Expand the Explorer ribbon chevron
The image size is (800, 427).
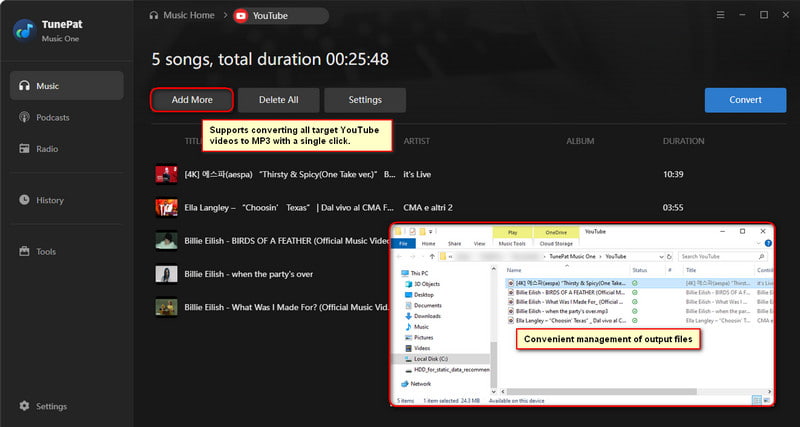pyautogui.click(x=759, y=244)
